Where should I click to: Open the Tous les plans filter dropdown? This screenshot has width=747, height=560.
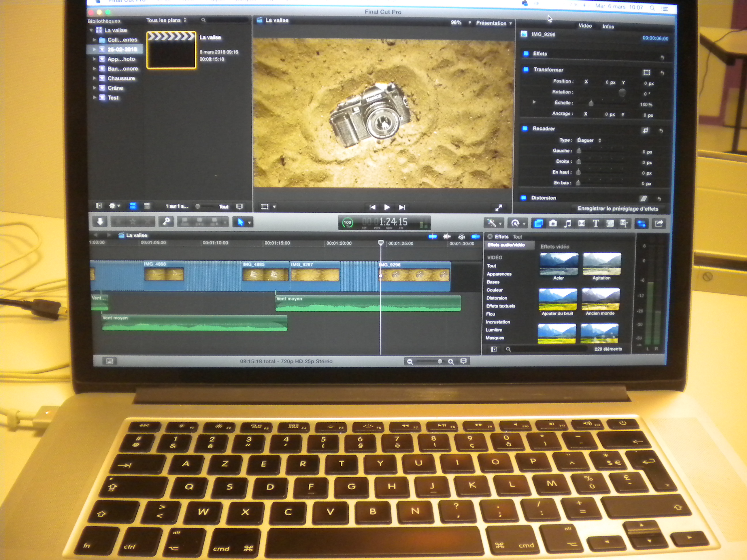[166, 20]
